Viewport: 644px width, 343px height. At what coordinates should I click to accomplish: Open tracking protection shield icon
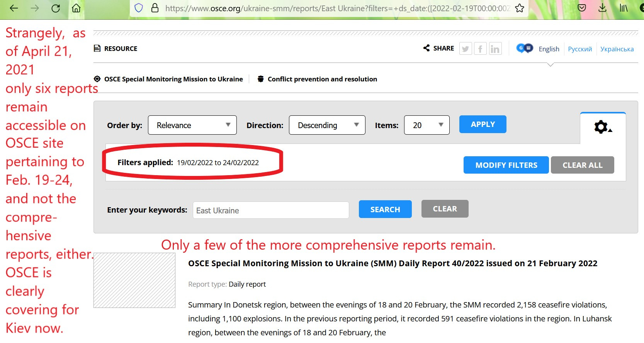coord(139,8)
